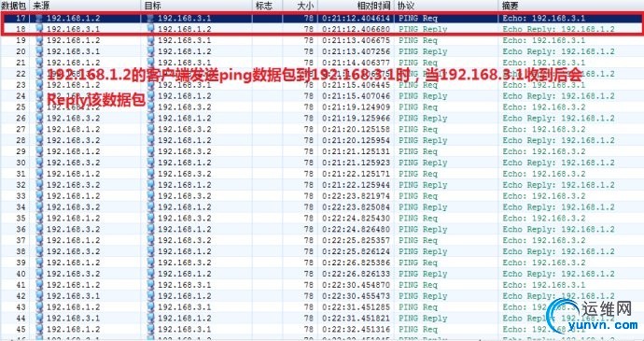Click the Echo Reply summary cell in packet 34 row
Screen dimensions: 644x341
click(x=558, y=206)
